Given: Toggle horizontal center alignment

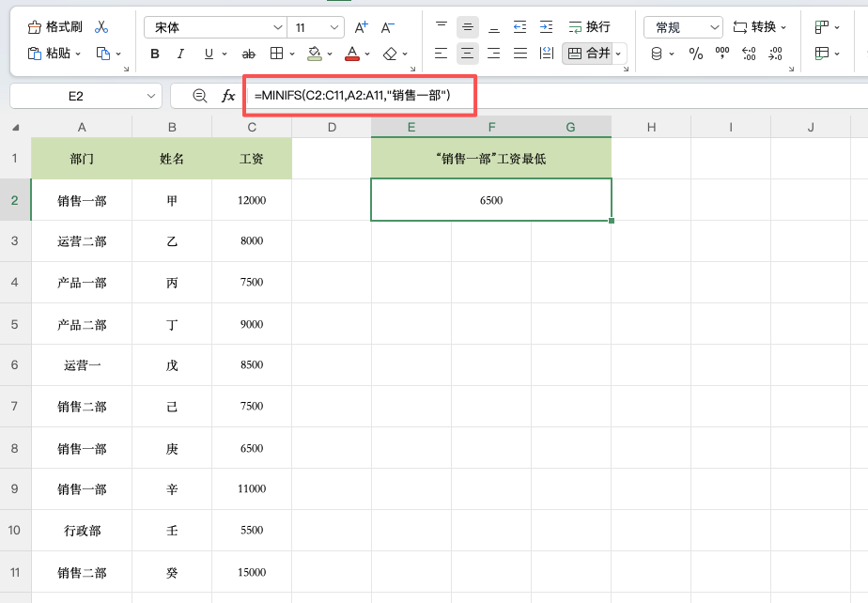Looking at the screenshot, I should tap(468, 54).
